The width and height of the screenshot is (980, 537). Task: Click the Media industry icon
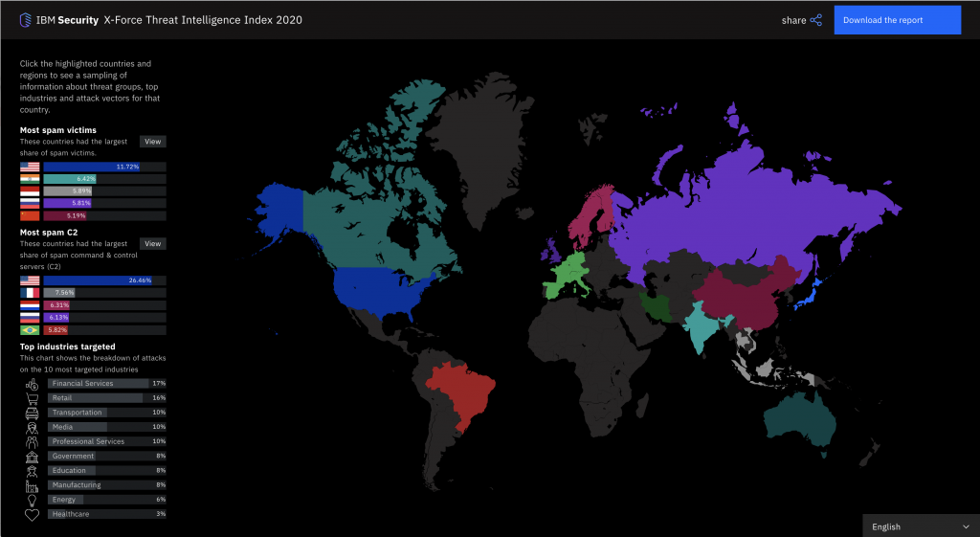point(32,428)
